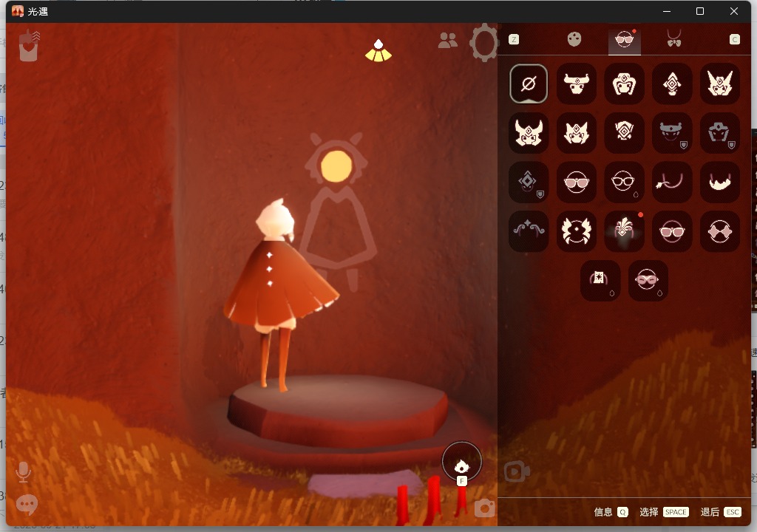Toggle the microphone voice icon
Image resolution: width=757 pixels, height=532 pixels.
tap(23, 472)
